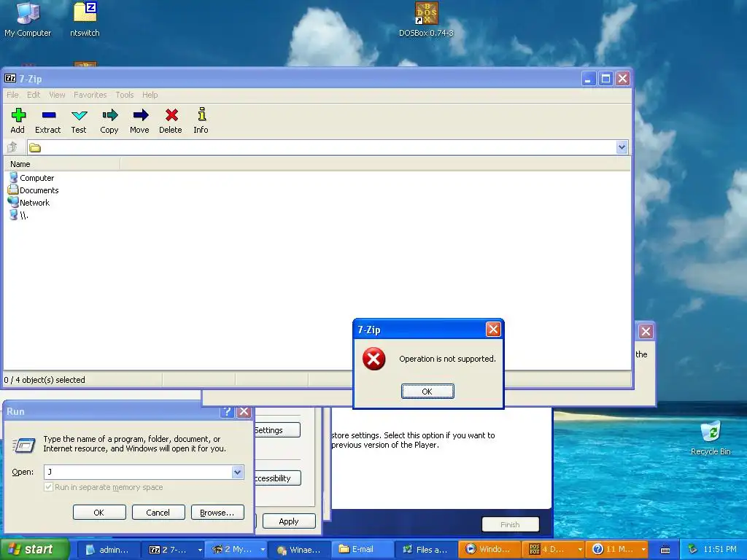Viewport: 747px width, 560px height.
Task: Open the ntswitch desktop icon
Action: (x=85, y=20)
